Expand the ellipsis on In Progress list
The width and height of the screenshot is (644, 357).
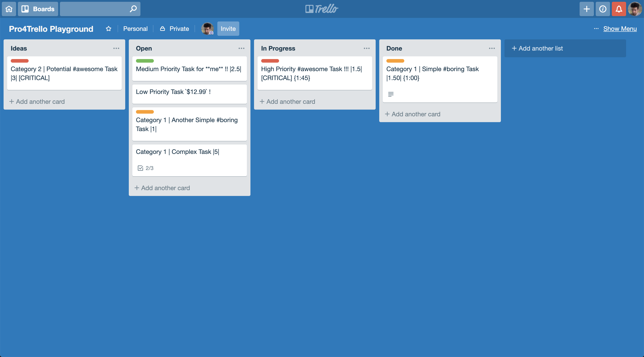[367, 48]
